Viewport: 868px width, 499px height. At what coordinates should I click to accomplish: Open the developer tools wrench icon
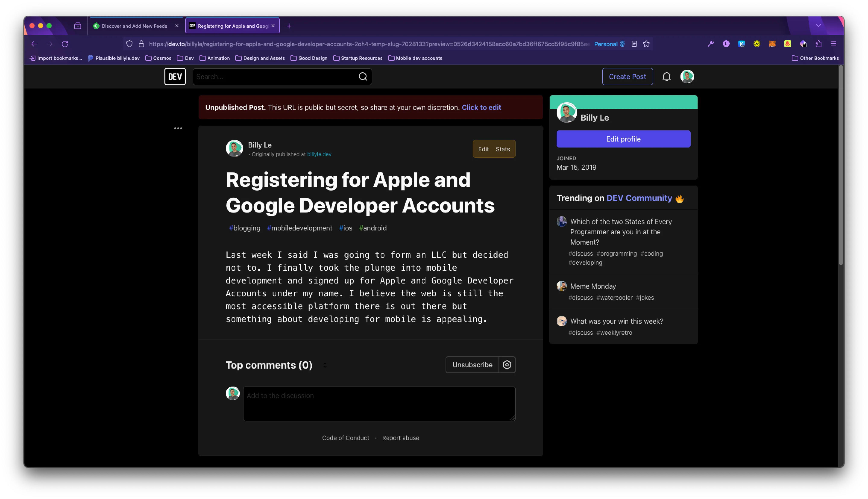[x=711, y=44]
